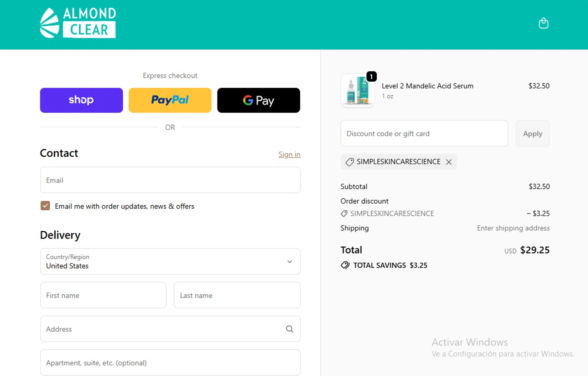Viewport: 588px width, 376px height.
Task: Remove the SIMPLESKINCARESCIENCE discount code chip
Action: [449, 162]
